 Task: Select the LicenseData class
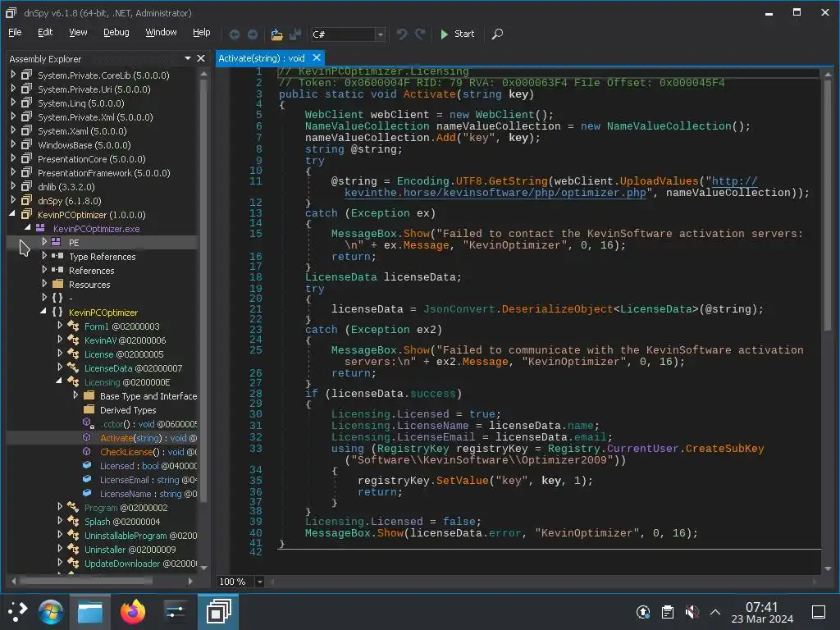pos(133,368)
